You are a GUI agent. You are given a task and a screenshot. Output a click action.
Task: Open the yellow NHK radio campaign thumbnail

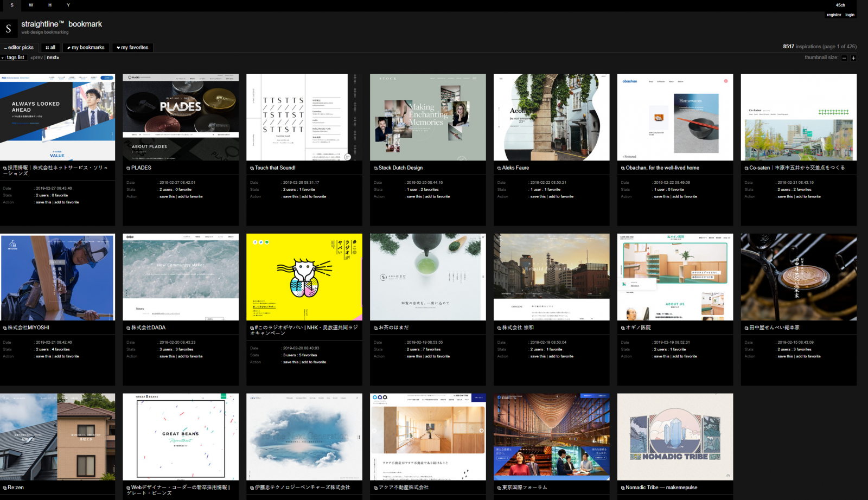(x=304, y=277)
